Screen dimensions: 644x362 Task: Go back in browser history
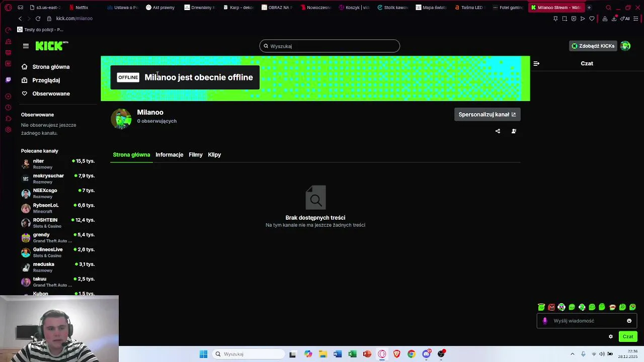tap(20, 19)
